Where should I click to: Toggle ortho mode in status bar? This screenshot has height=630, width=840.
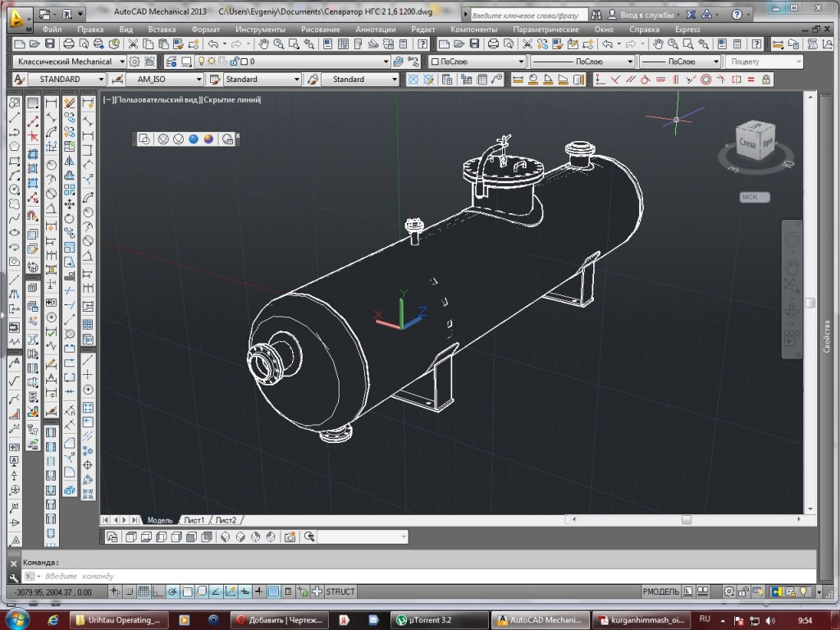(x=157, y=591)
